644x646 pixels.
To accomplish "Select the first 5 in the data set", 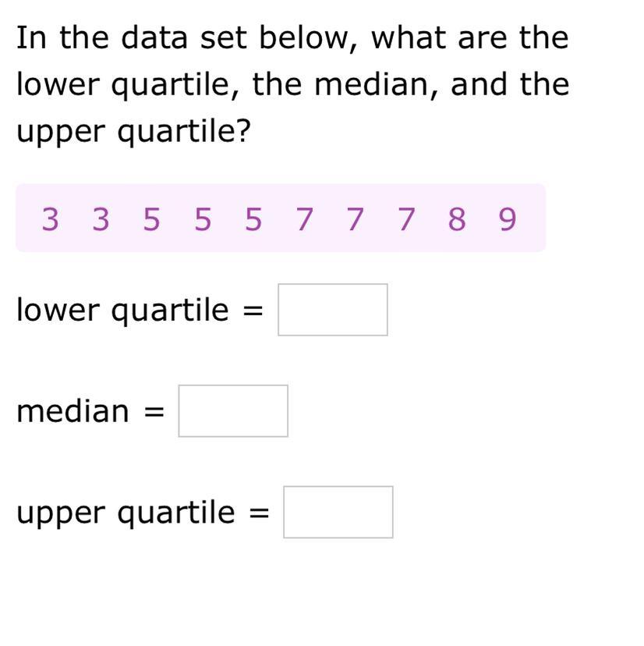I will point(151,219).
